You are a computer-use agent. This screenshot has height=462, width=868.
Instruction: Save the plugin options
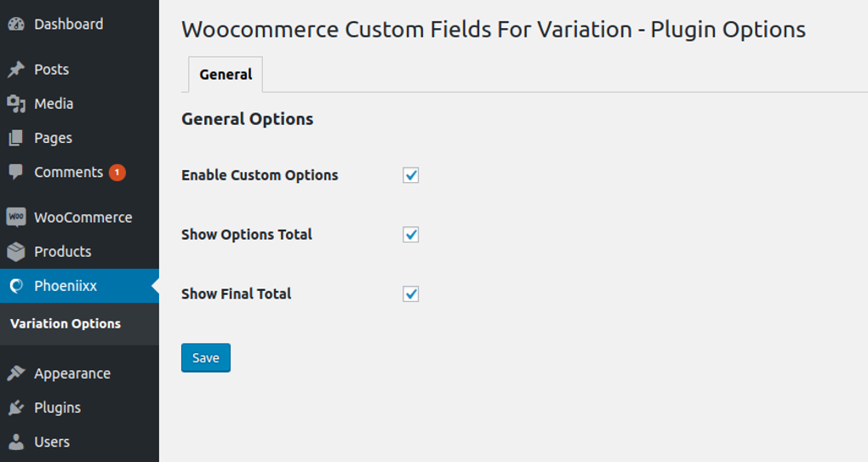pos(206,358)
